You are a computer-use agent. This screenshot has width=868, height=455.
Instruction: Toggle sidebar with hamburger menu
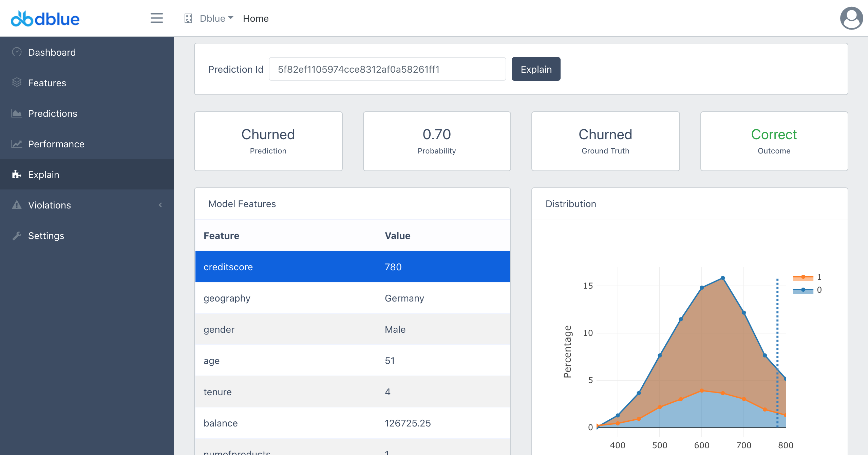pyautogui.click(x=156, y=18)
